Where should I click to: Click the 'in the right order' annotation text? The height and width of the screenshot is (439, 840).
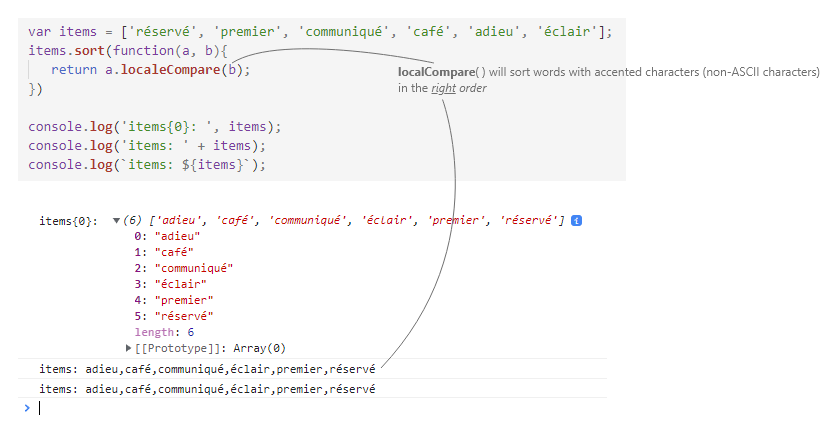coord(442,88)
